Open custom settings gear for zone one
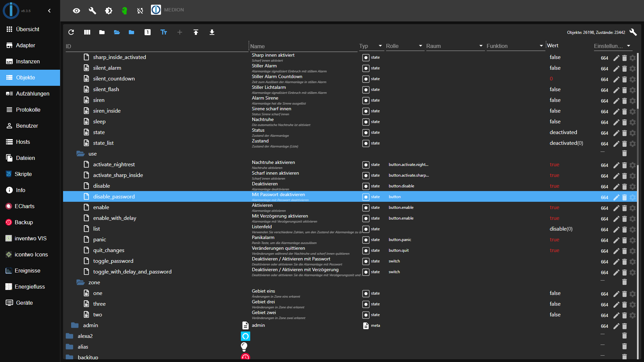This screenshot has width=644, height=362. pyautogui.click(x=633, y=294)
